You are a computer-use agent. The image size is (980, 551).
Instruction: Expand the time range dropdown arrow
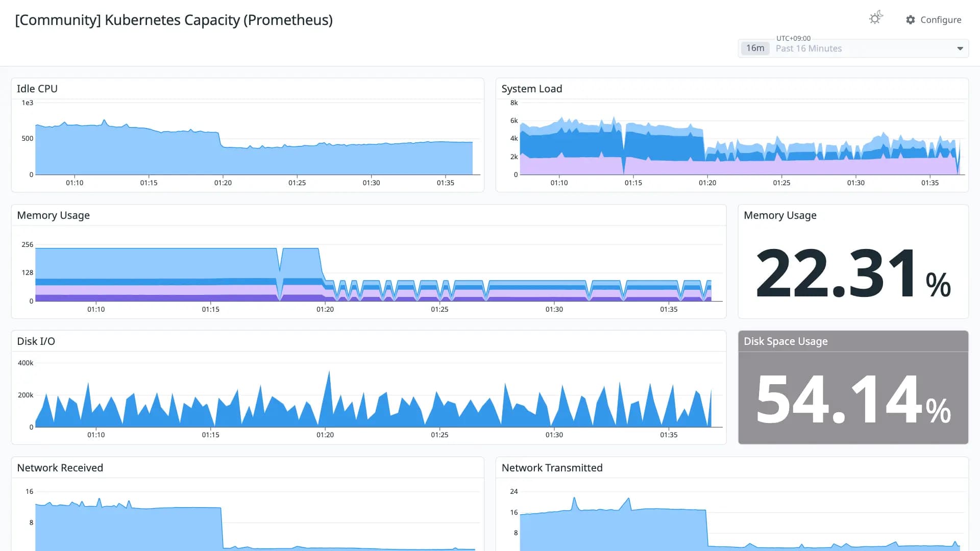click(960, 48)
